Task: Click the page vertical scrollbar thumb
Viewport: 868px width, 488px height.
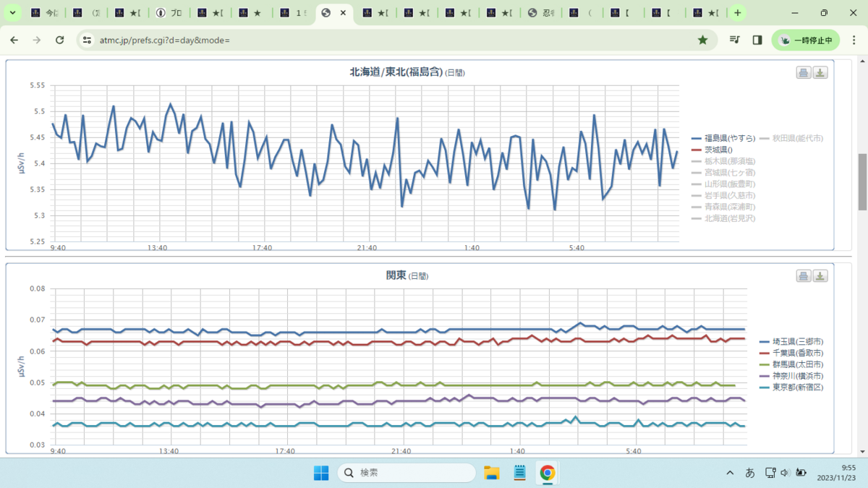Action: coord(861,181)
